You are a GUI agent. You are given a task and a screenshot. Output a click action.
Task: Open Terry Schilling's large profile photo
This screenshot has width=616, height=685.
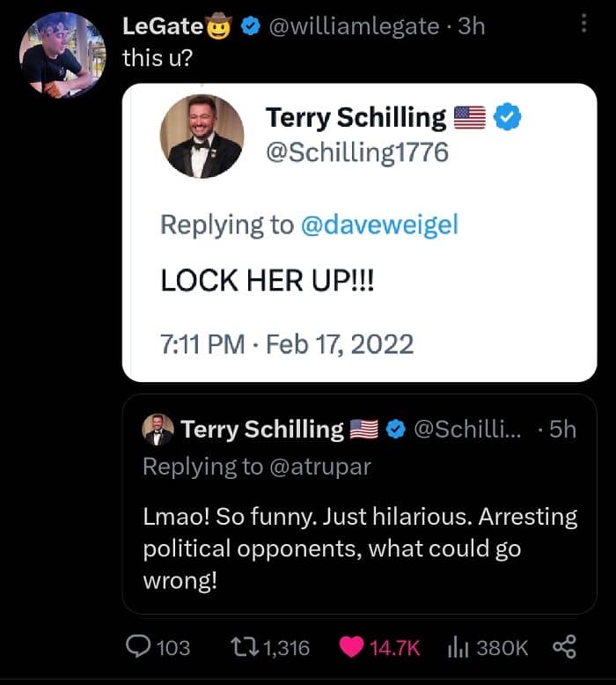coord(202,136)
